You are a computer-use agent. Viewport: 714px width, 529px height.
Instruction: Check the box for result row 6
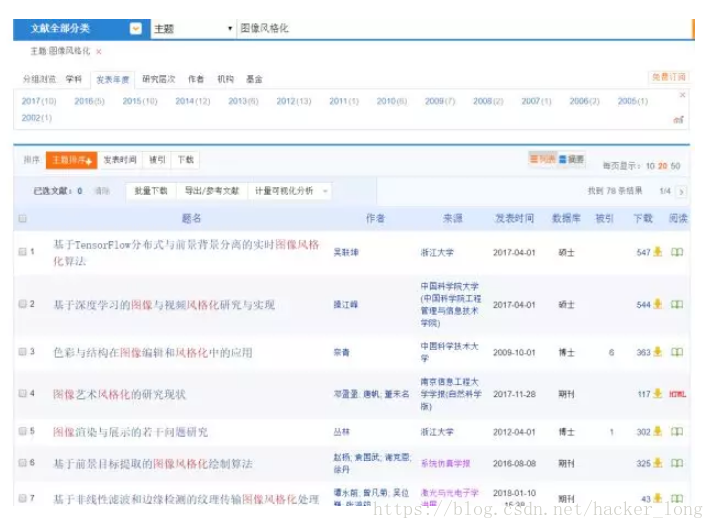(x=22, y=463)
